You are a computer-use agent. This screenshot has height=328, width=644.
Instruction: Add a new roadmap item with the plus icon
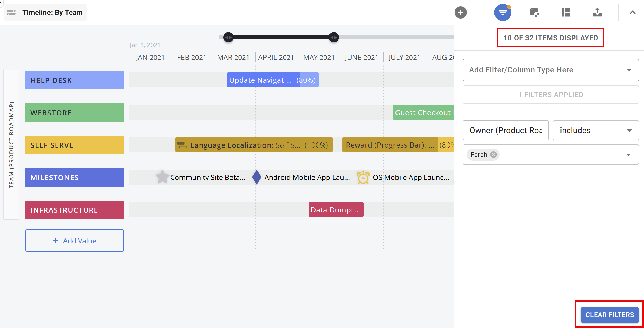tap(461, 12)
